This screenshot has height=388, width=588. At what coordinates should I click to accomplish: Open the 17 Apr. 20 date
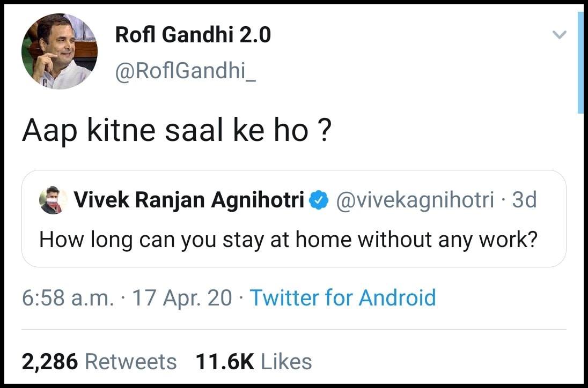(x=182, y=298)
